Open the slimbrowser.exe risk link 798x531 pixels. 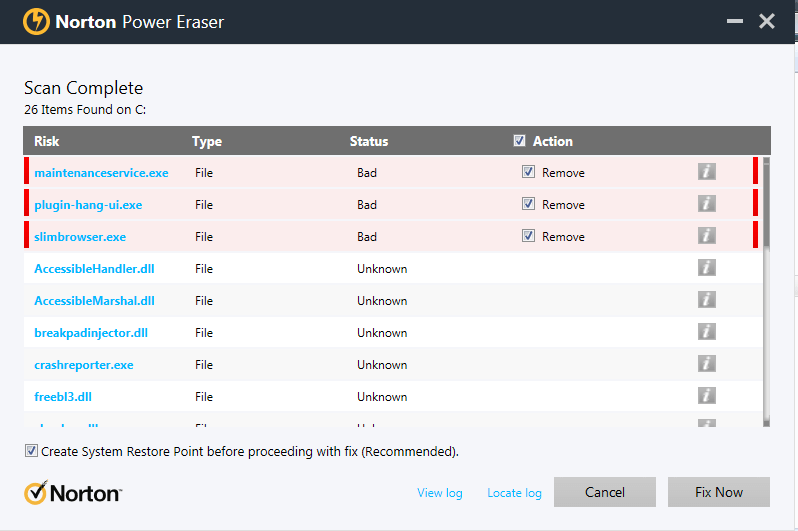(x=80, y=237)
